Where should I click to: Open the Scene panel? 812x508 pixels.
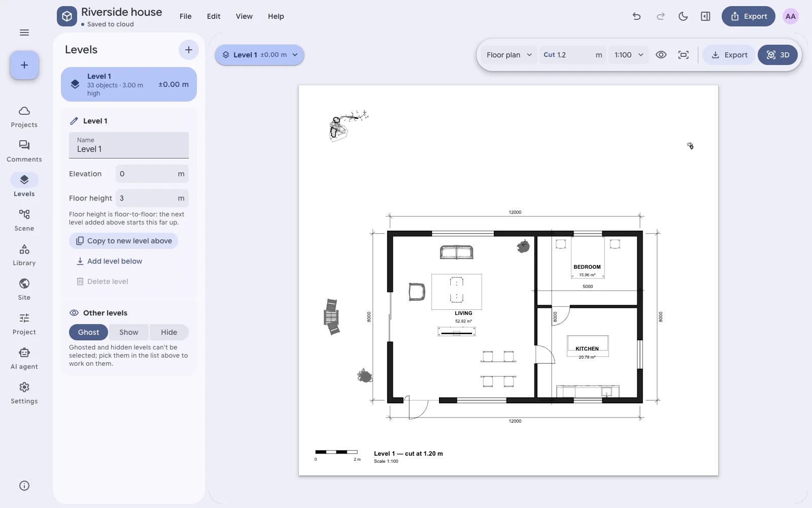[x=24, y=221]
